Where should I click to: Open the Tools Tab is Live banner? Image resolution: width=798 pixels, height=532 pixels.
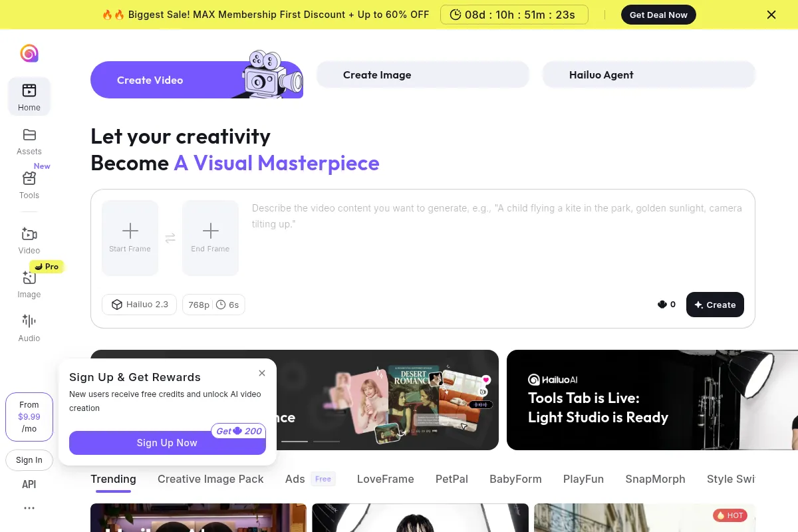pyautogui.click(x=652, y=400)
